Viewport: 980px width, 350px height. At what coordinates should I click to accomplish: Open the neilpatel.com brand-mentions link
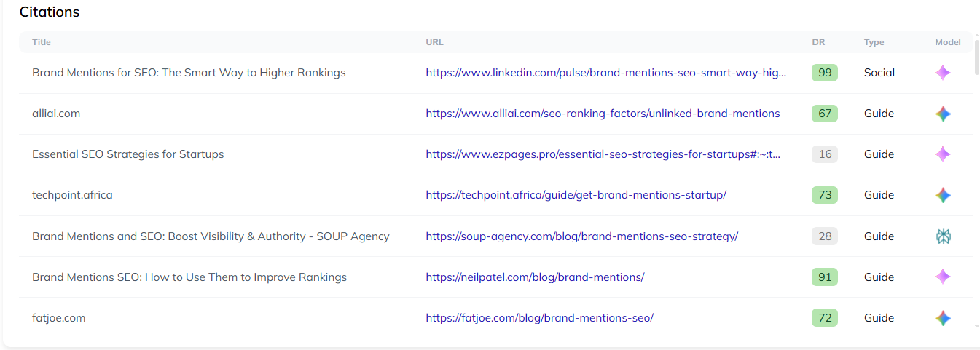(x=535, y=277)
